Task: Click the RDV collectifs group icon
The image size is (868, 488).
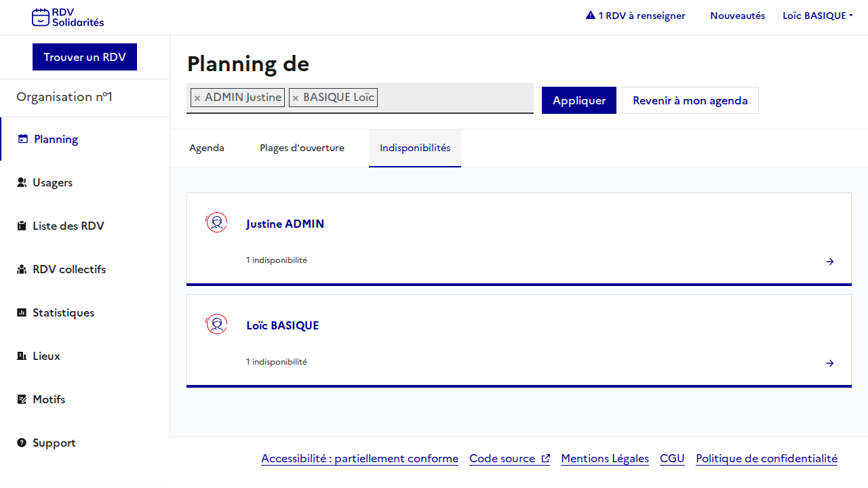Action: coord(22,269)
